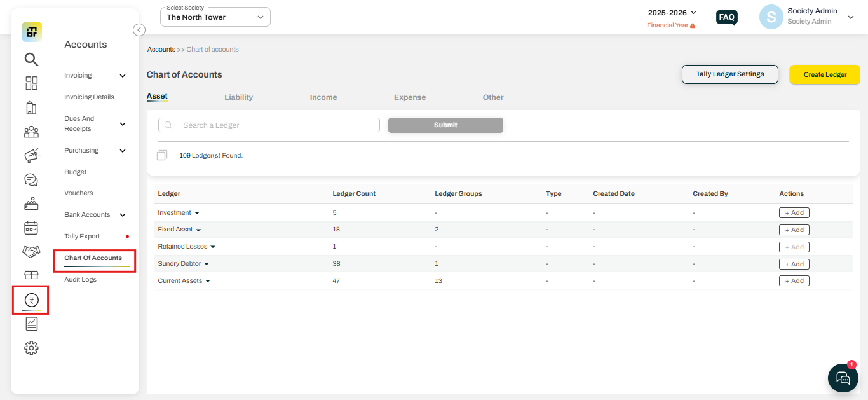Image resolution: width=868 pixels, height=400 pixels.
Task: Open Invoicing Details menu item
Action: coord(89,97)
